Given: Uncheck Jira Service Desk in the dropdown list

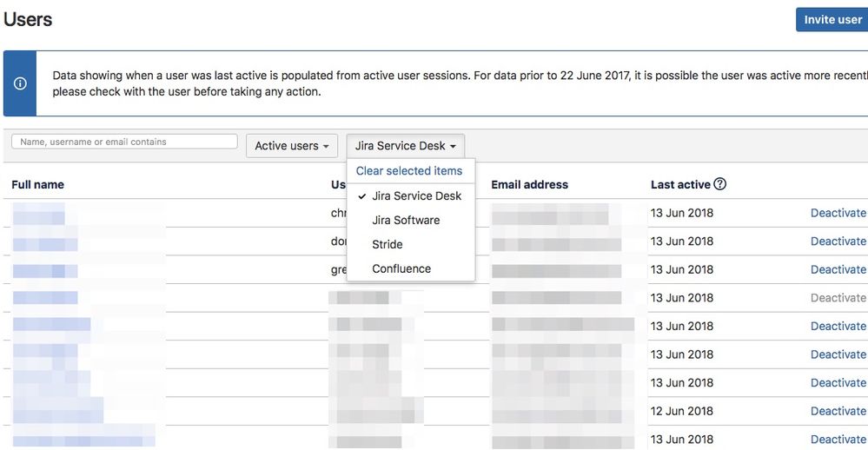Looking at the screenshot, I should pos(411,196).
